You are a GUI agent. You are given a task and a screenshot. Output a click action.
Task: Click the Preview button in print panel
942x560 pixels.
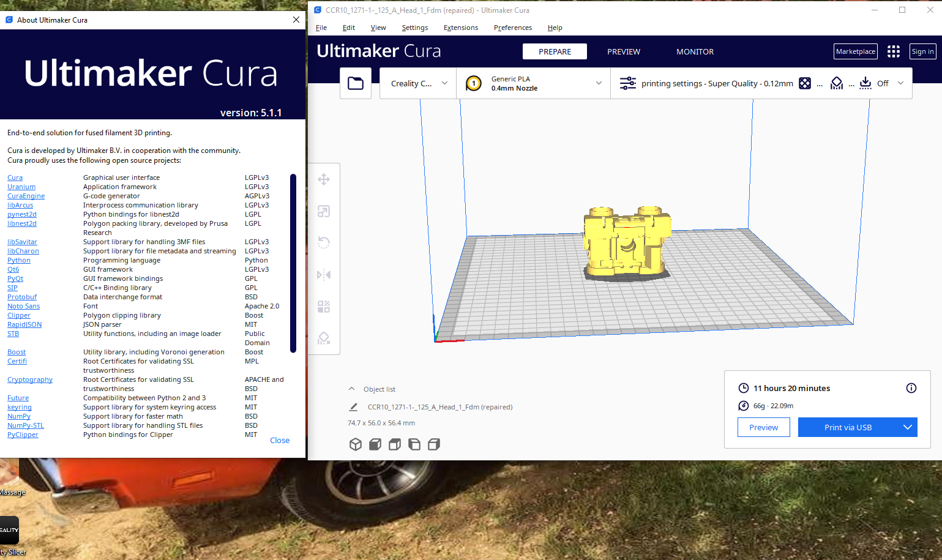pos(764,427)
